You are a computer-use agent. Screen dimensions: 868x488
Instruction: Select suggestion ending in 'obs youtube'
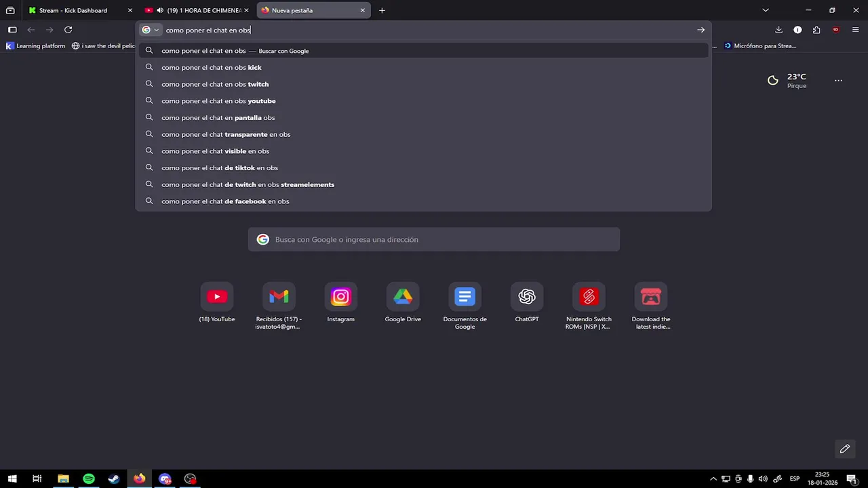click(424, 101)
